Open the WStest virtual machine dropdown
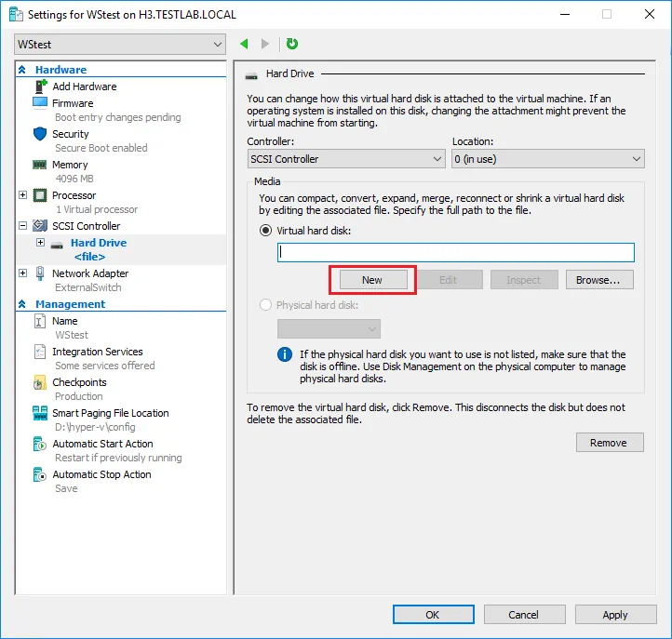 [x=120, y=45]
